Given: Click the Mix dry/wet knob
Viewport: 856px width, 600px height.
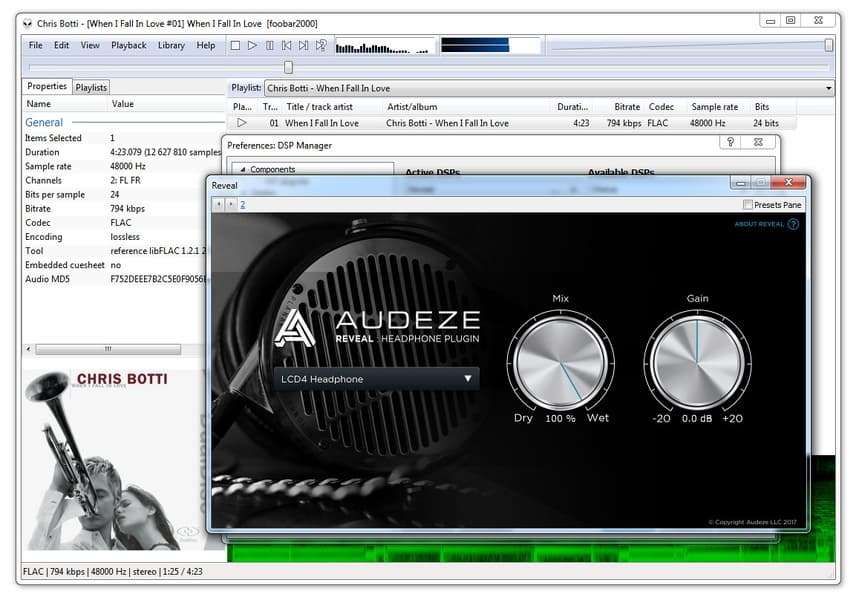Looking at the screenshot, I should [560, 360].
